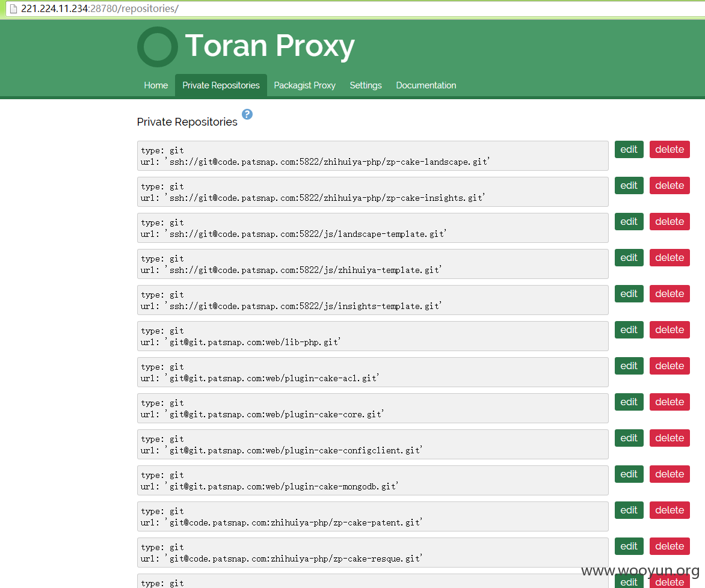Delete the plugin-cake-core.git repository
This screenshot has height=588, width=705.
click(x=670, y=402)
